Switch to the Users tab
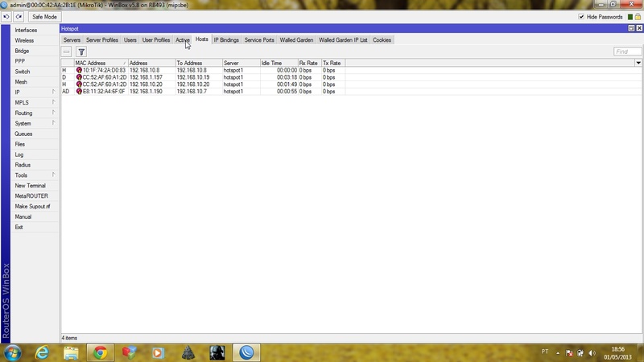The height and width of the screenshot is (362, 644). tap(130, 39)
